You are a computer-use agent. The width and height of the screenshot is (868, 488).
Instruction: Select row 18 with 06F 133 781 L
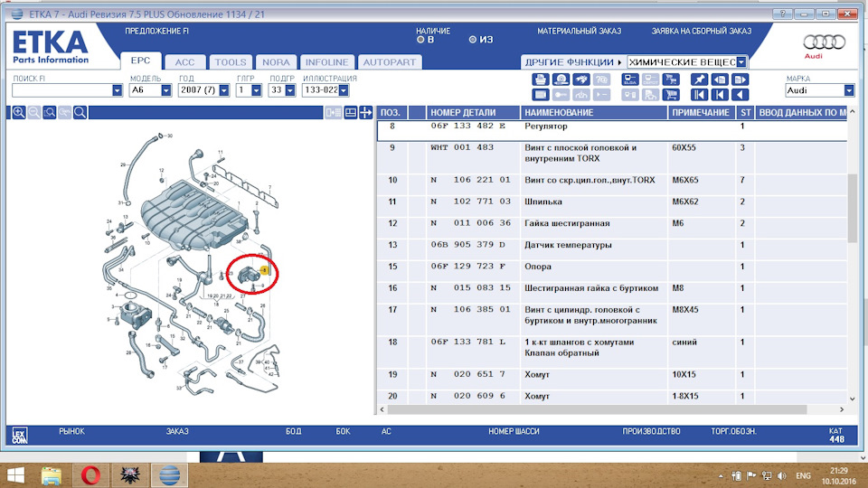612,352
